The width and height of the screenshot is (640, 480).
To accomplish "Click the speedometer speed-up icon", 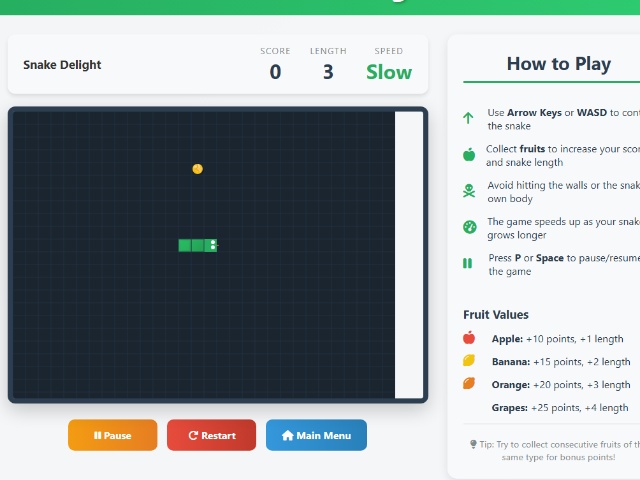I will pyautogui.click(x=469, y=227).
